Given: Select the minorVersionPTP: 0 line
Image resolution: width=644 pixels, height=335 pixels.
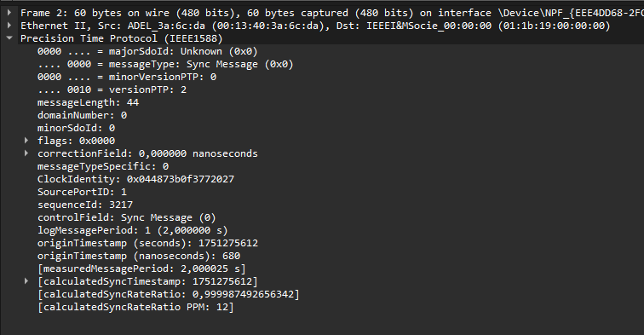Looking at the screenshot, I should coord(127,77).
